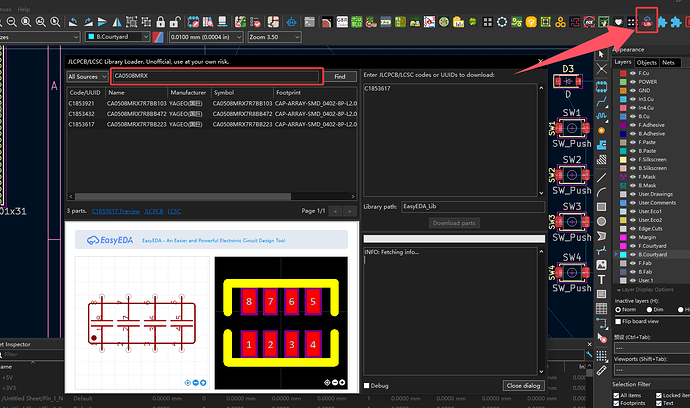Click the B.Adhesive dark blue swatch

click(623, 133)
